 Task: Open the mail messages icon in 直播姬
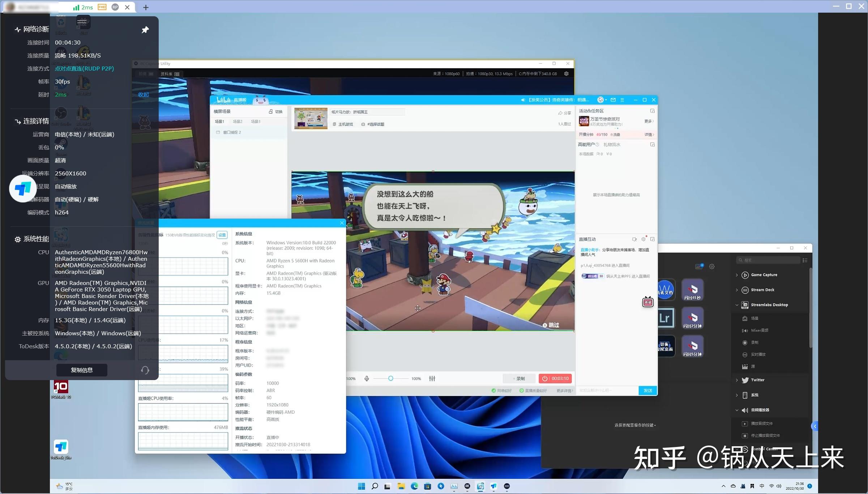click(613, 100)
